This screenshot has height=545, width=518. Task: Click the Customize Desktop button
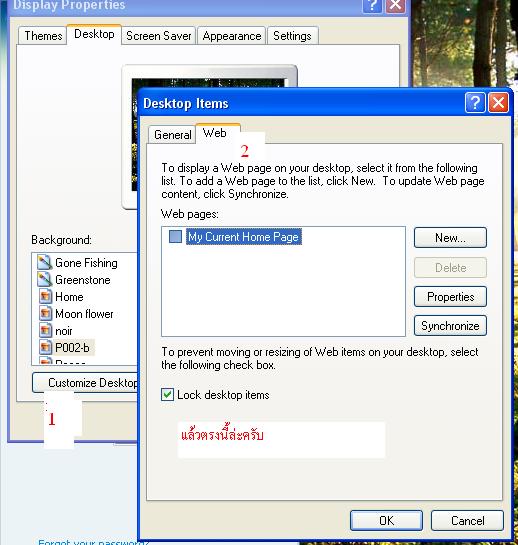(86, 383)
